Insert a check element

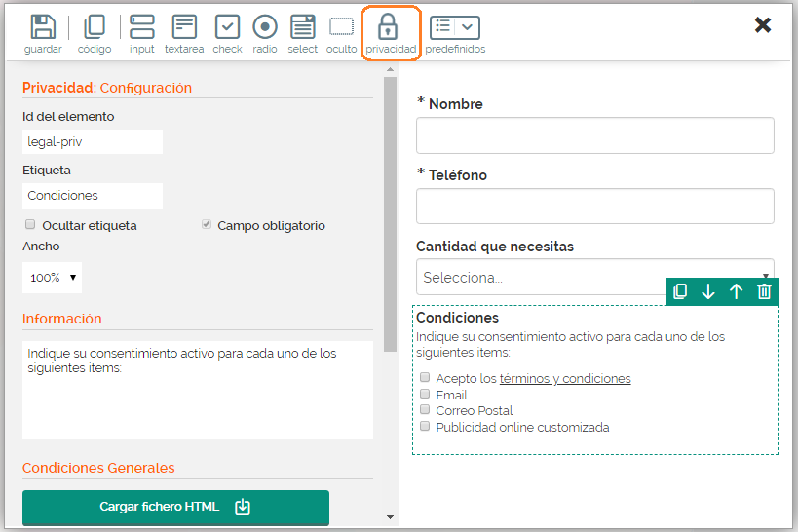tap(227, 27)
